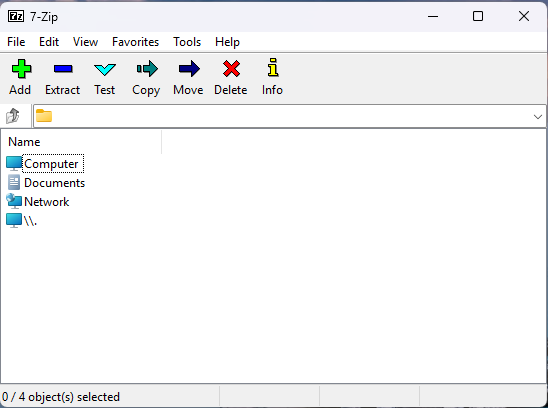Click the cyan Test arrow icon
This screenshot has height=408, width=548.
click(x=105, y=69)
